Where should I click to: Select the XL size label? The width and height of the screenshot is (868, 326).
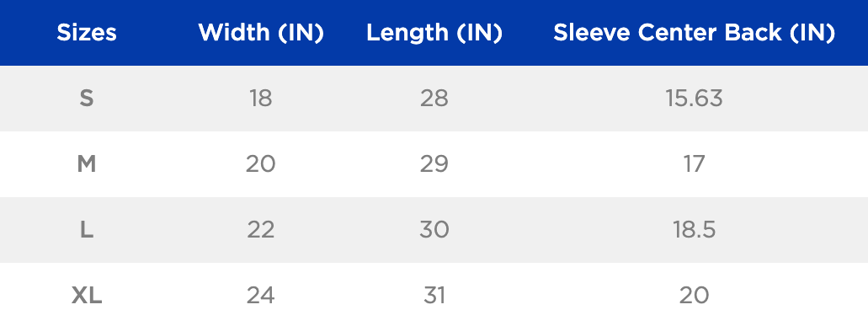(x=87, y=296)
